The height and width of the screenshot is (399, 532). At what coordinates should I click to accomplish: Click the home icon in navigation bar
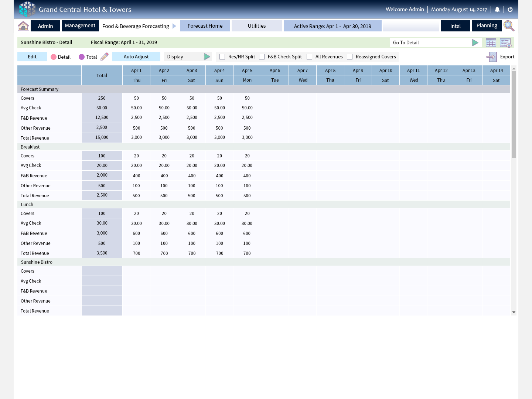coord(23,26)
